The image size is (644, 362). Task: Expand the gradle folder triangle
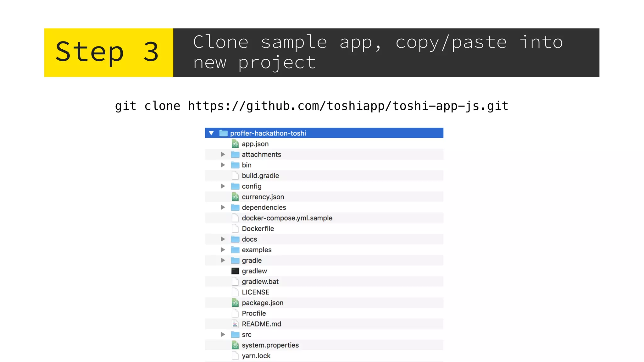click(223, 260)
